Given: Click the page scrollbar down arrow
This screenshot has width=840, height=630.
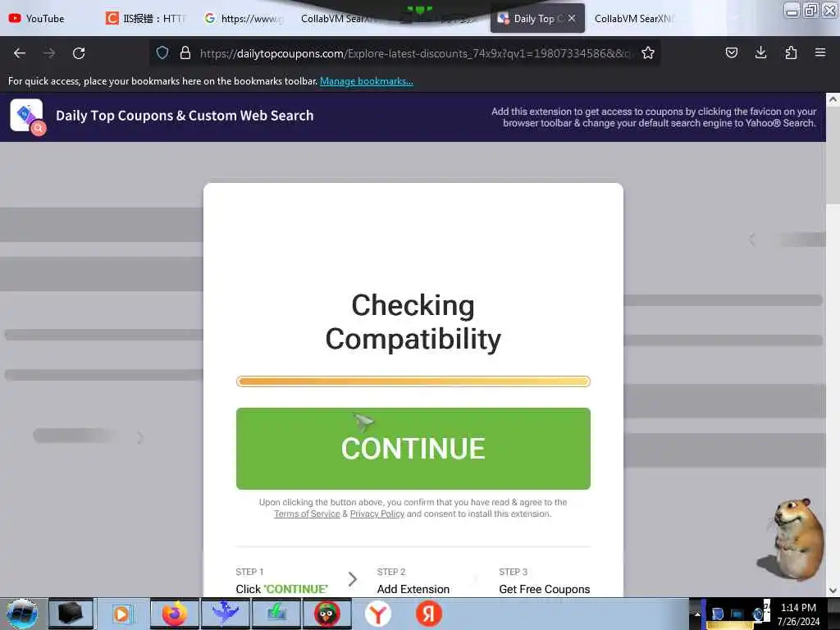Looking at the screenshot, I should [x=833, y=591].
